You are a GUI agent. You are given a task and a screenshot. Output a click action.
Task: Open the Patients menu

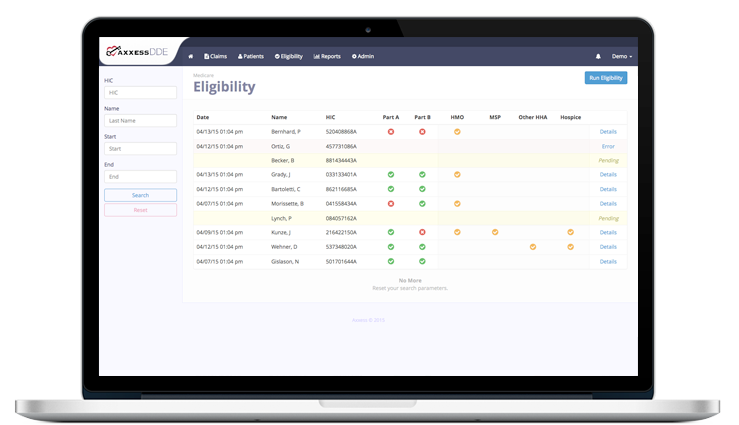tap(251, 57)
